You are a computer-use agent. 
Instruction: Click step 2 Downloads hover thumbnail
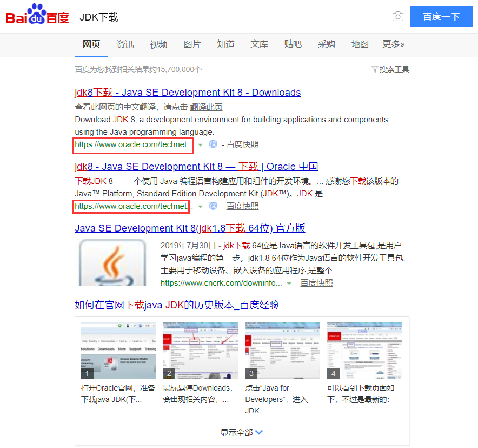[201, 351]
